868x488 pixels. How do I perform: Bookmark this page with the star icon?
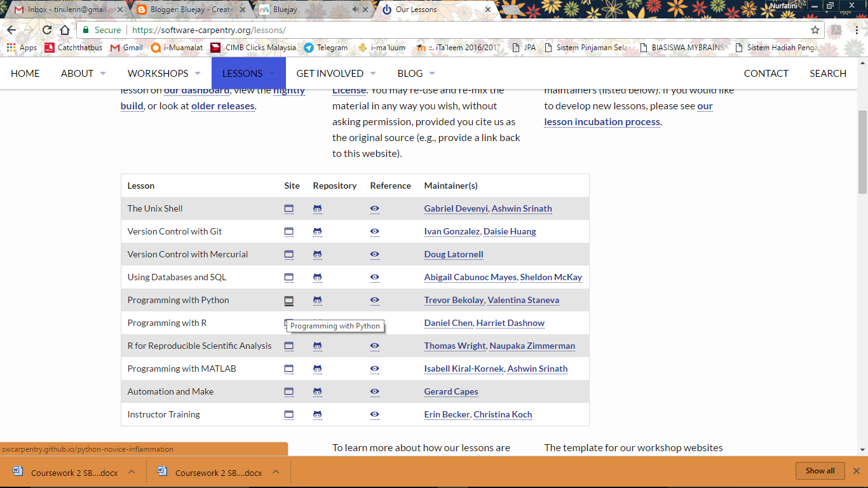815,30
